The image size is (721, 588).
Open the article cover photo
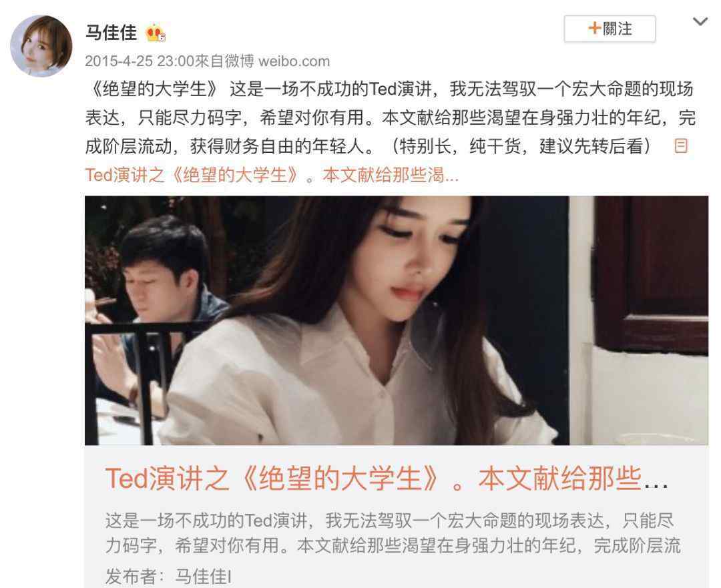(x=397, y=320)
